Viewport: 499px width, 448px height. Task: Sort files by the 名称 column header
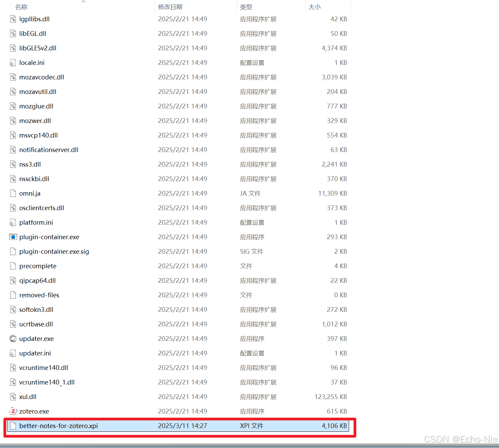click(x=21, y=7)
